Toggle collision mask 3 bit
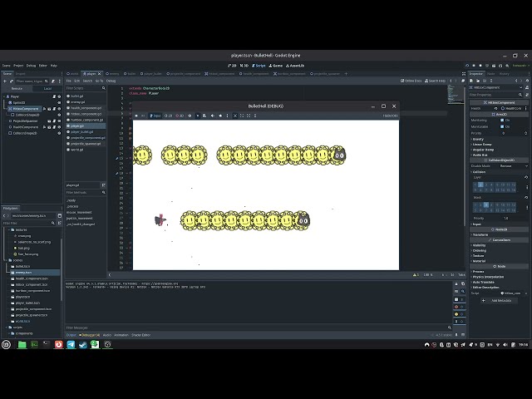The height and width of the screenshot is (399, 532). pos(485,205)
